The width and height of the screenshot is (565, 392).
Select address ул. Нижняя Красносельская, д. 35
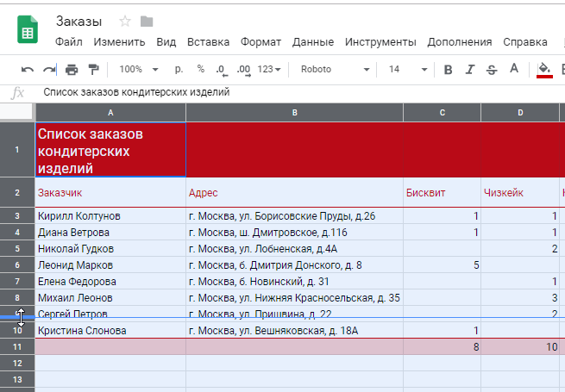pyautogui.click(x=294, y=298)
